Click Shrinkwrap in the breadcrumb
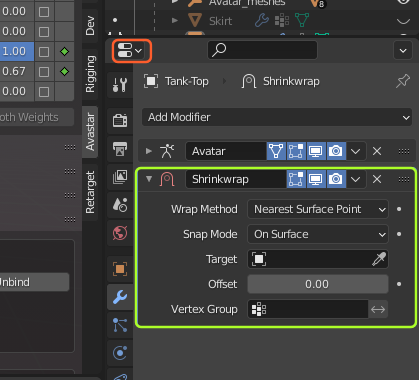This screenshot has height=380, width=419. tap(291, 81)
